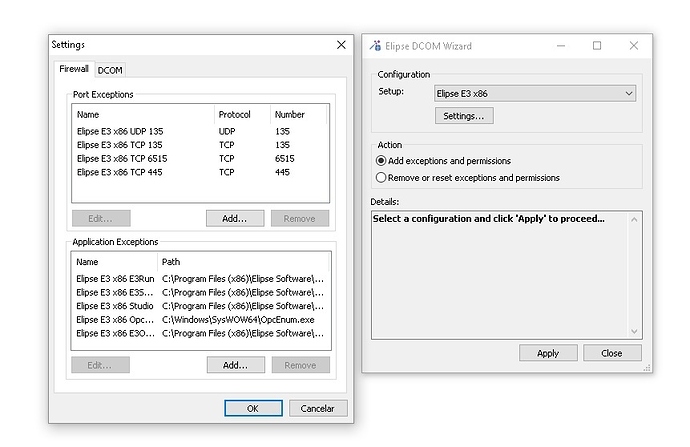The image size is (690, 447).
Task: Open the Setup dropdown showing Elipse E3 x86
Action: pyautogui.click(x=535, y=93)
